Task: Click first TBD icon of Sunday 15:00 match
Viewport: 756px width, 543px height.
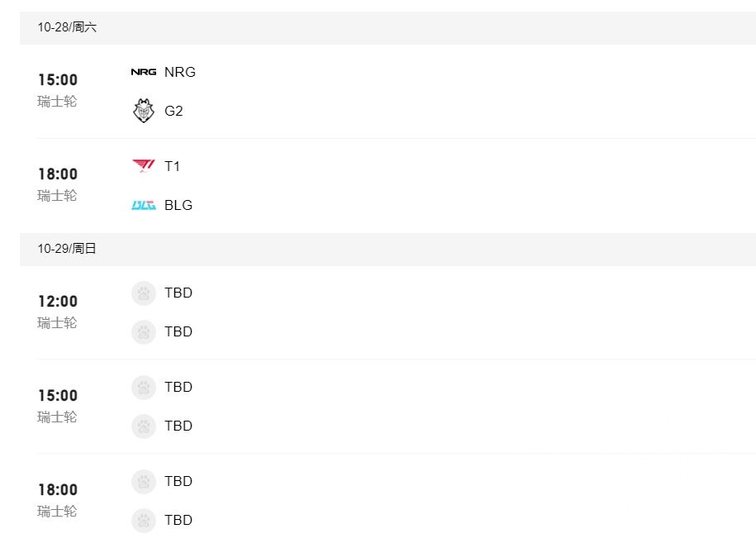Action: 144,387
